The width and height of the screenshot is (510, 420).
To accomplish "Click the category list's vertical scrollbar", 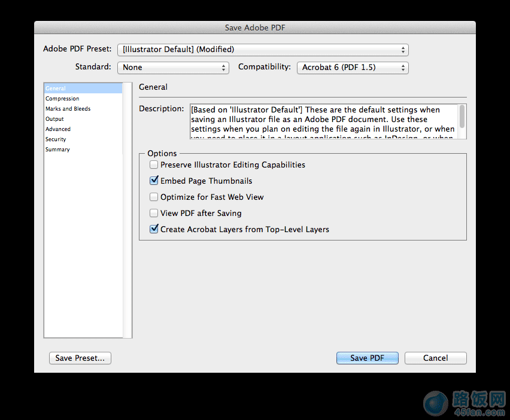I will tap(127, 210).
